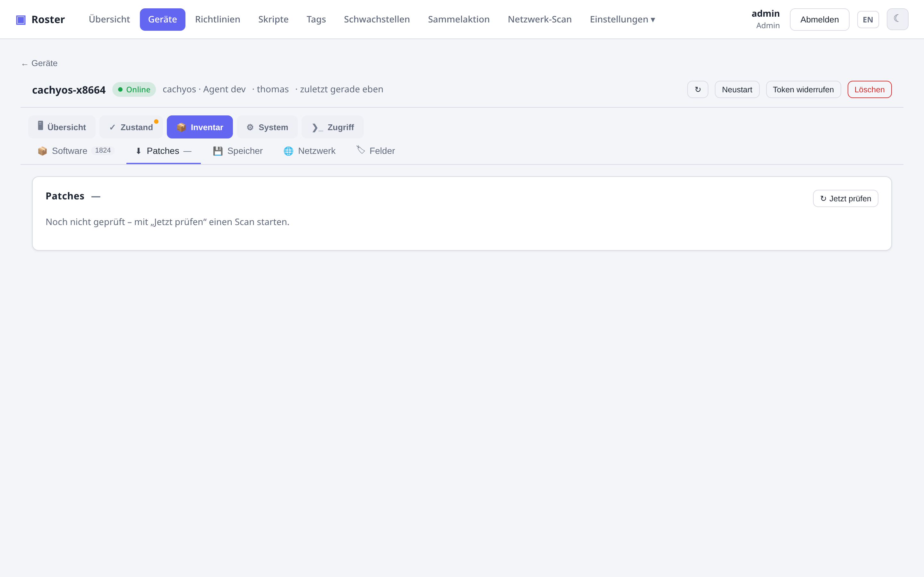Open Netzwerk-Scan in top navigation
Screen dimensions: 924x577
[x=540, y=19]
